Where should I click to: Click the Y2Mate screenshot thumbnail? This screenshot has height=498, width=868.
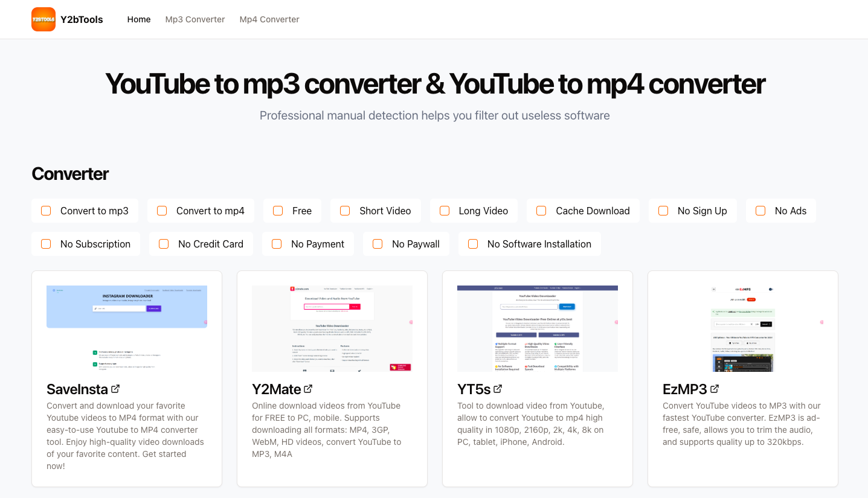coord(332,328)
